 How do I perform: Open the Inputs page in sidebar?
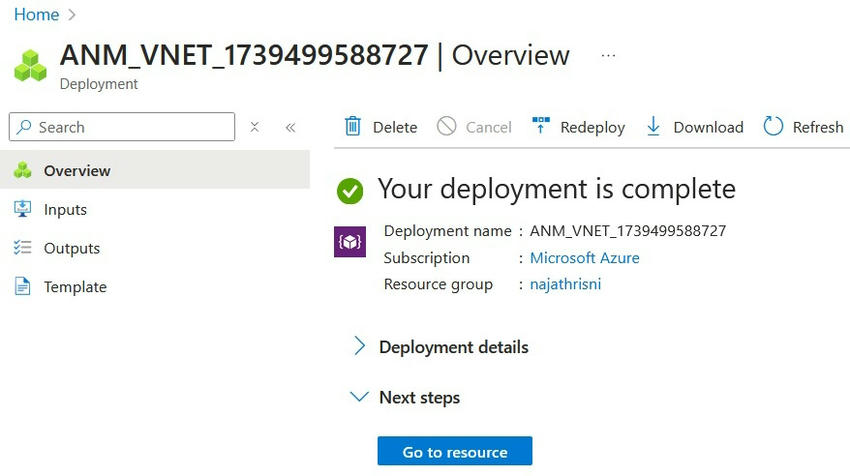click(x=65, y=209)
